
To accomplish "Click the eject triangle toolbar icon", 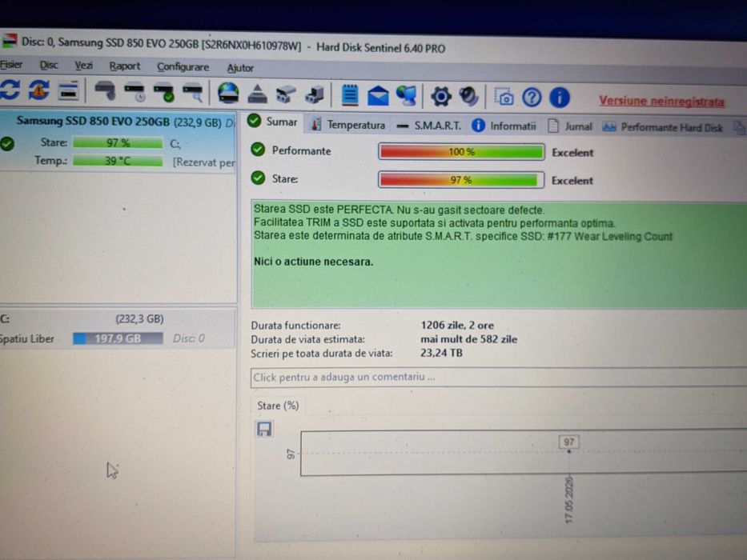I will click(257, 94).
